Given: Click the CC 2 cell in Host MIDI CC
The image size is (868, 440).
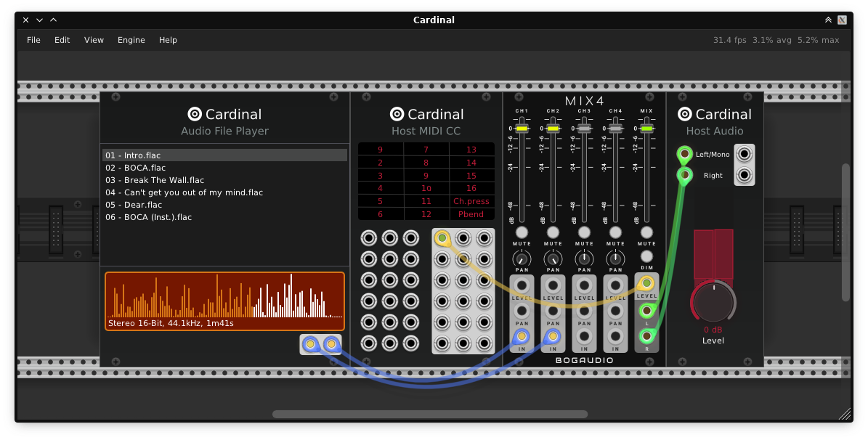Looking at the screenshot, I should (381, 163).
